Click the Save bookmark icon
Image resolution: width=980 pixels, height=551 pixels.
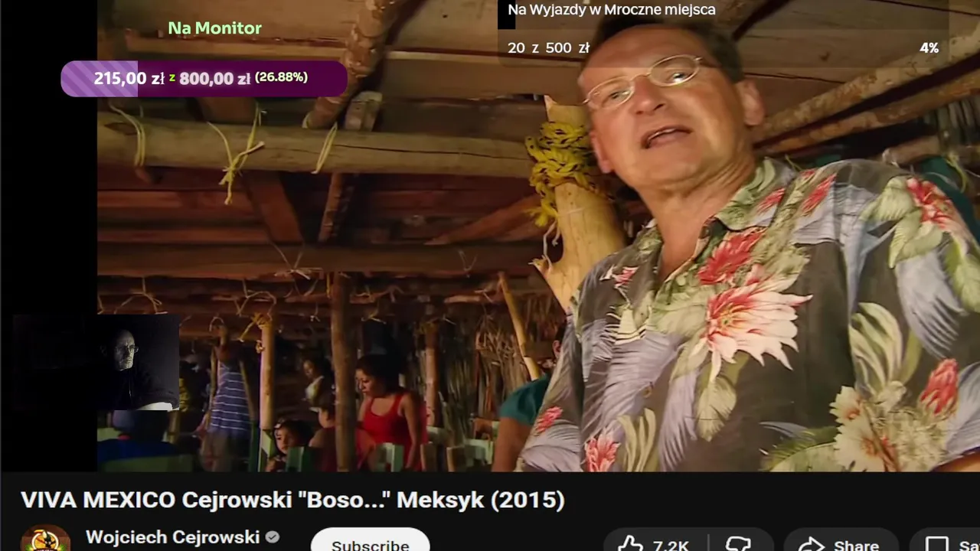(x=937, y=545)
